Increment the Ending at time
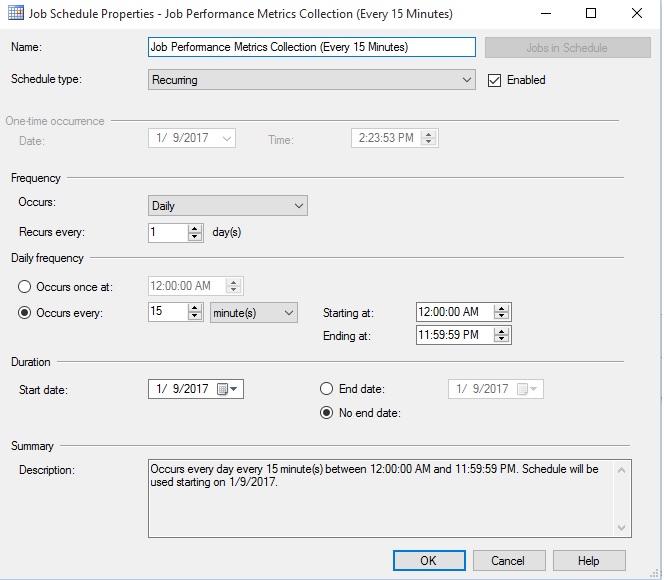 click(501, 331)
